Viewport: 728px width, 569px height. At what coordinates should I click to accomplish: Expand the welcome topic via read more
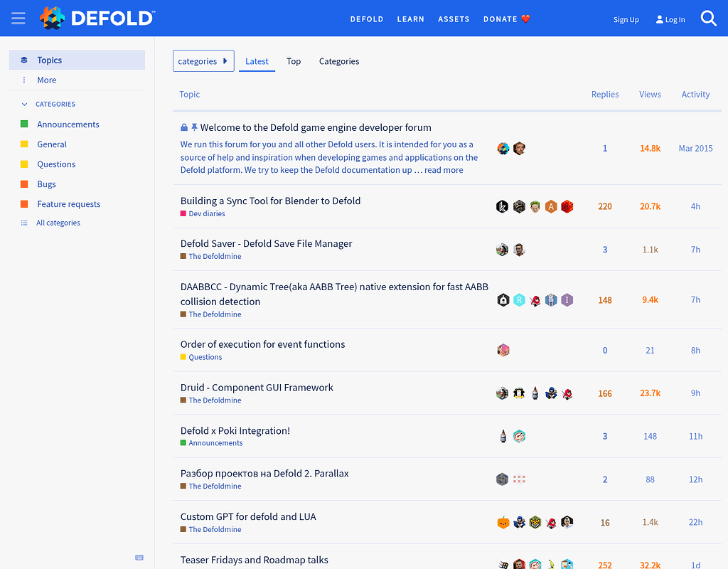click(442, 169)
